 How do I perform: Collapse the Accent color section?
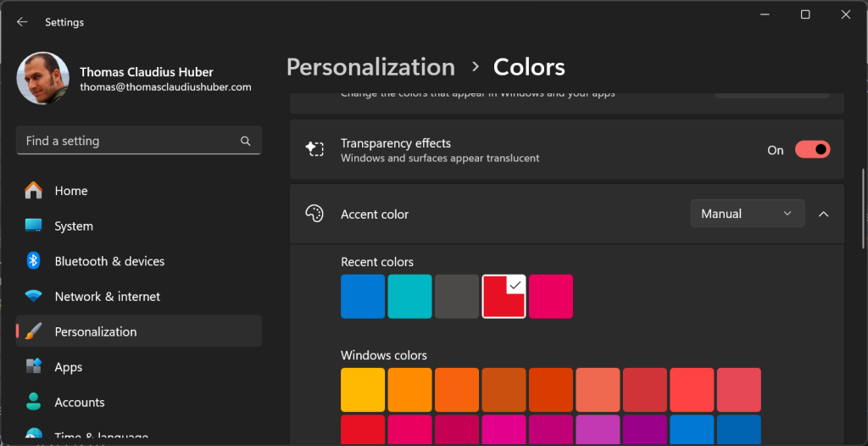pos(824,214)
